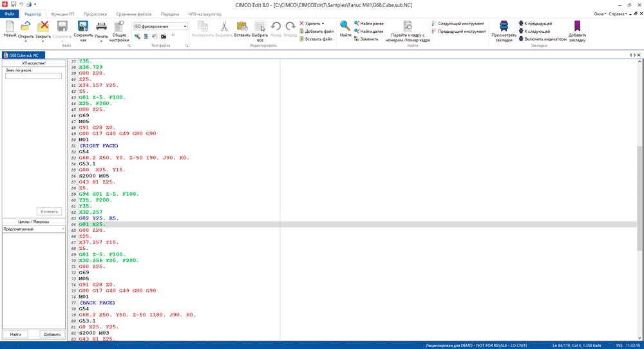
Task: Click К следующей bookmark
Action: pos(535,31)
